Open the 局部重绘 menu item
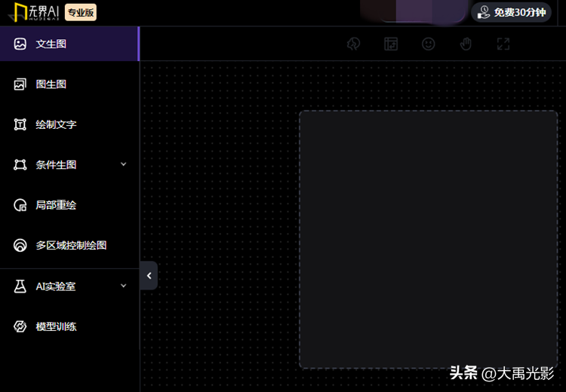Image resolution: width=566 pixels, height=392 pixels. point(69,205)
